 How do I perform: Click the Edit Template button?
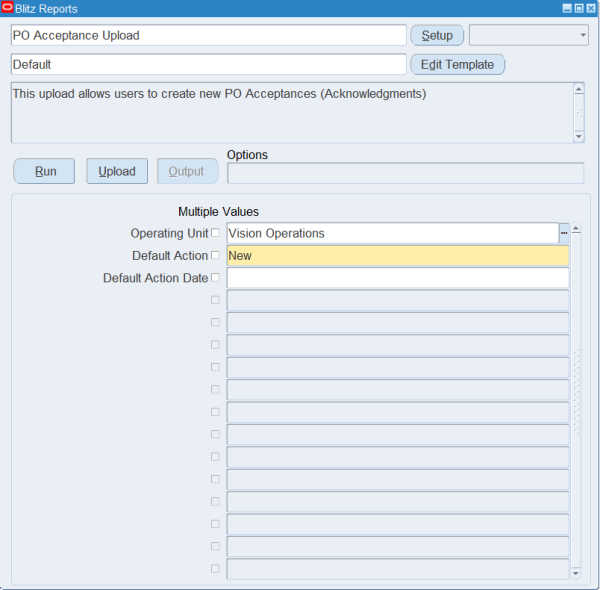click(x=457, y=64)
